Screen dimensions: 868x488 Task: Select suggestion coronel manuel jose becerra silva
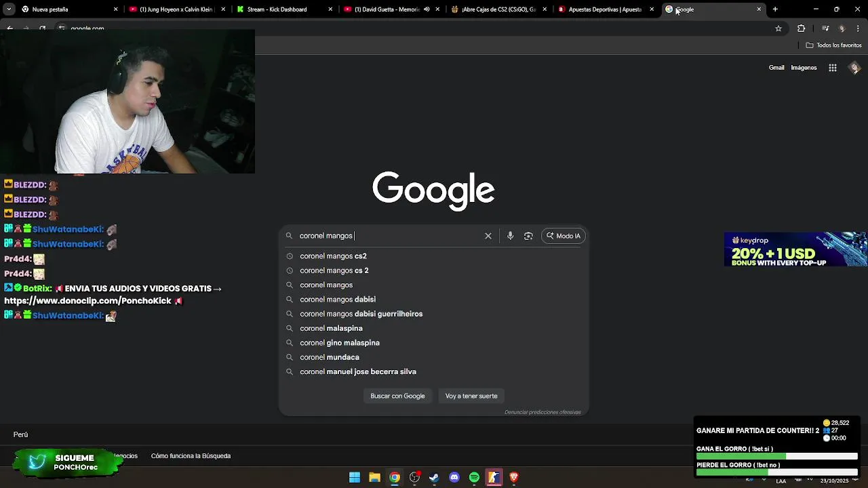pyautogui.click(x=434, y=371)
